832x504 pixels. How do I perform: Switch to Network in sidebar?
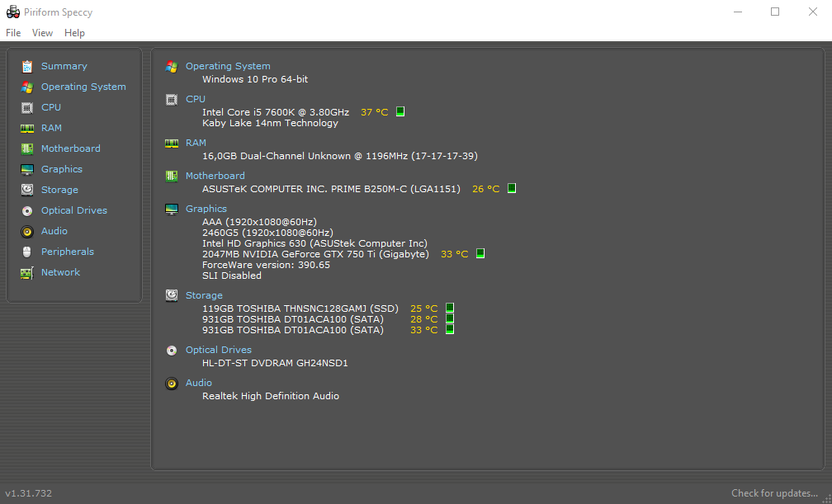point(60,273)
